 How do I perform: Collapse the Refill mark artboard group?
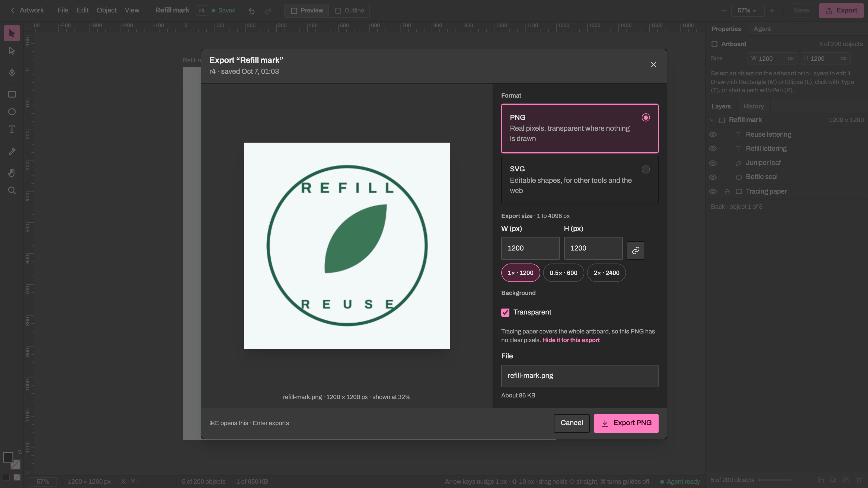coord(712,120)
